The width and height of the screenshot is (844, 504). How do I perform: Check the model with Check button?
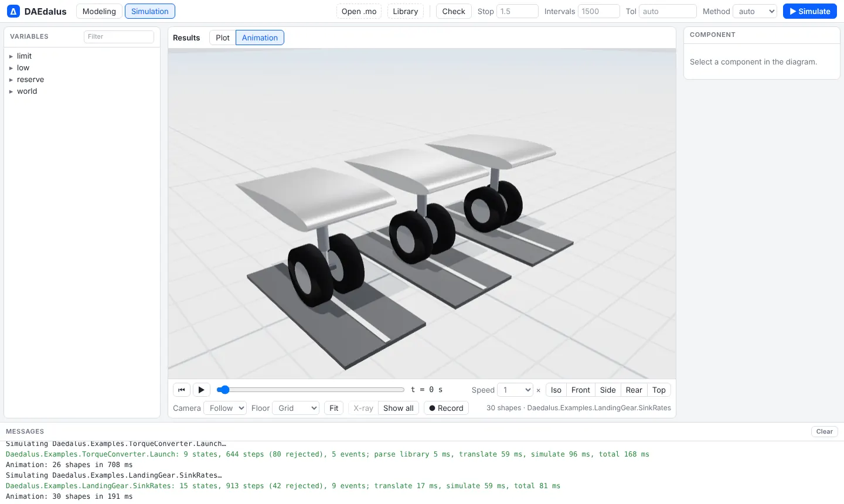(x=454, y=11)
